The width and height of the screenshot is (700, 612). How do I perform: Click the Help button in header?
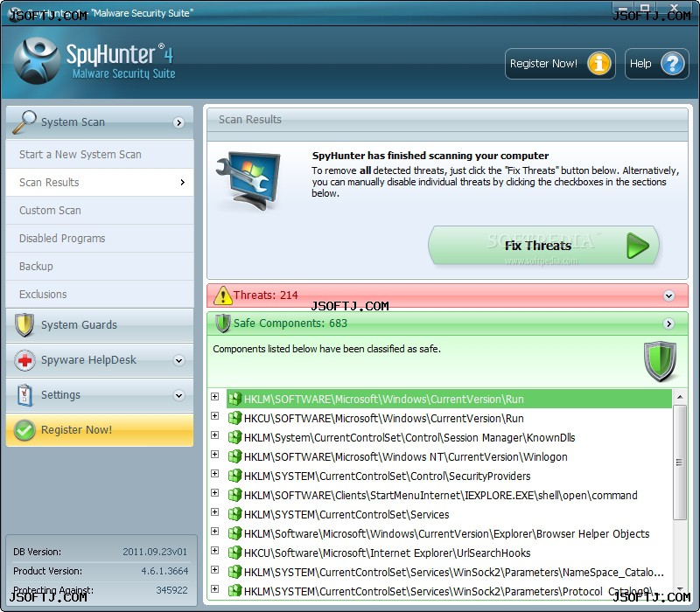tap(657, 64)
